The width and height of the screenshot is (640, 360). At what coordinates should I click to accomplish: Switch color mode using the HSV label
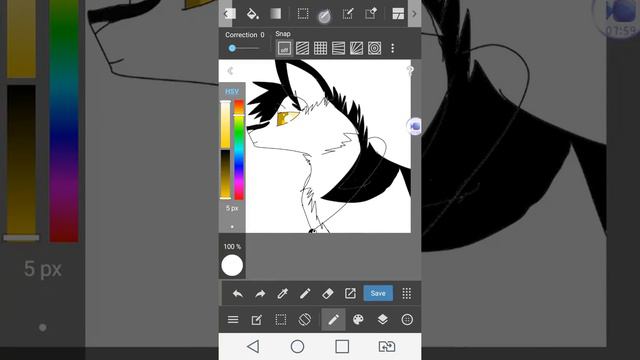[232, 91]
